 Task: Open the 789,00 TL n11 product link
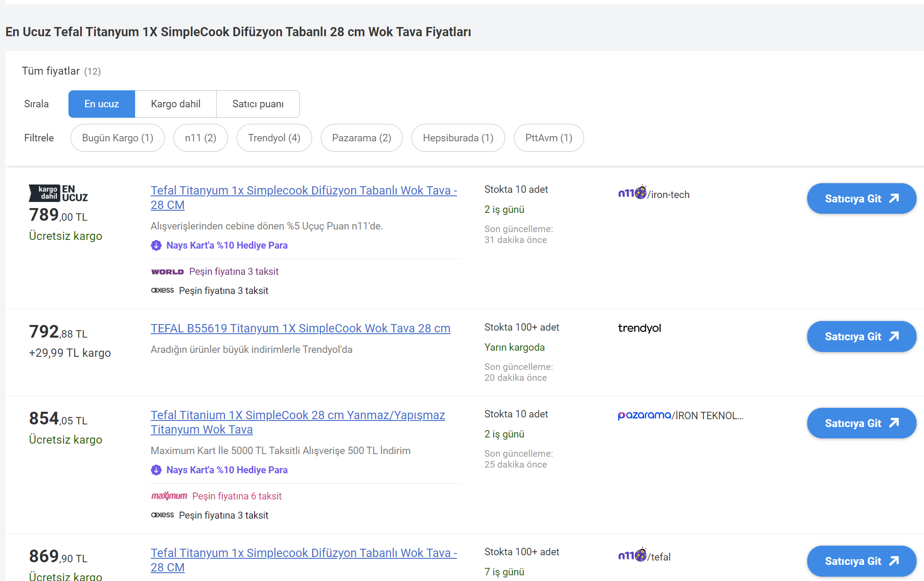point(304,198)
